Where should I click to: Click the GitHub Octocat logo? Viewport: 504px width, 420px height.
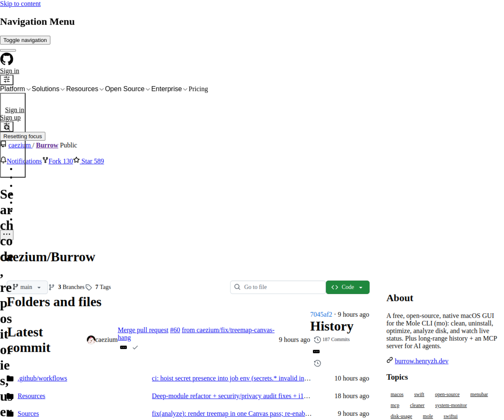pyautogui.click(x=7, y=59)
